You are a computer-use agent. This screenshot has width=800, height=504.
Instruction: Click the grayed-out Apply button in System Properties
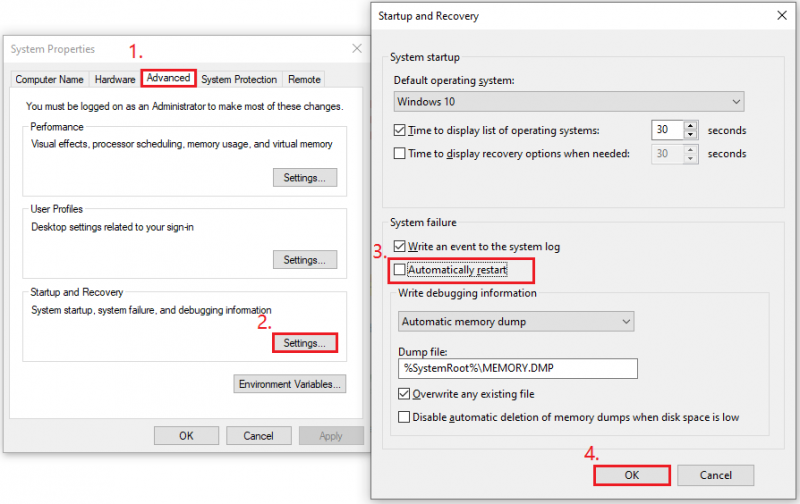coord(331,436)
